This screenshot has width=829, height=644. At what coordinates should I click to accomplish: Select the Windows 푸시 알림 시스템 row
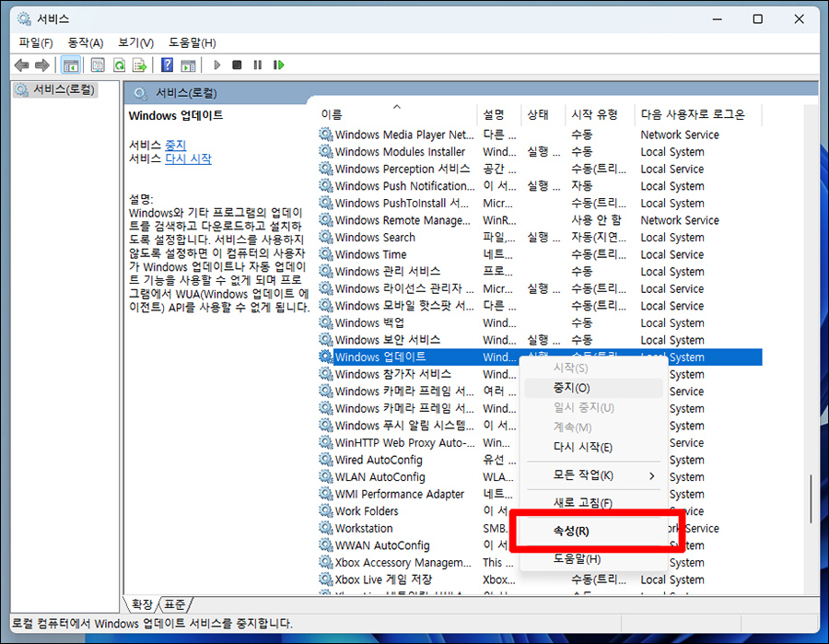418,426
